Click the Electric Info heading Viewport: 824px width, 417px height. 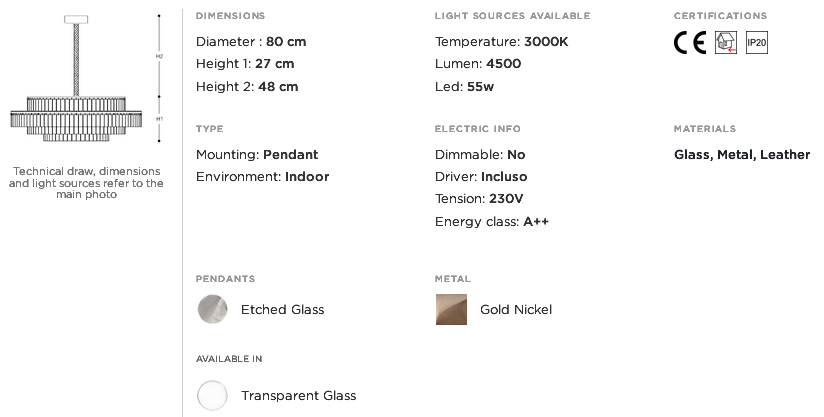478,129
